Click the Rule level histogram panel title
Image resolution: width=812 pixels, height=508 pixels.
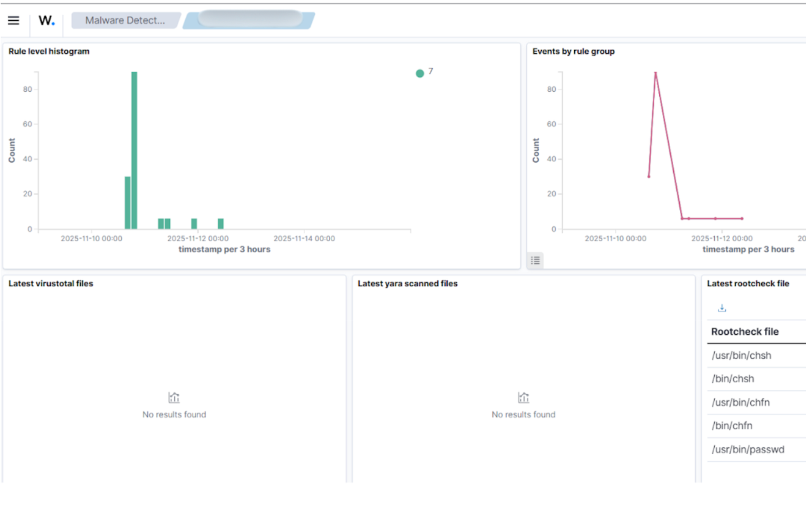[x=49, y=51]
